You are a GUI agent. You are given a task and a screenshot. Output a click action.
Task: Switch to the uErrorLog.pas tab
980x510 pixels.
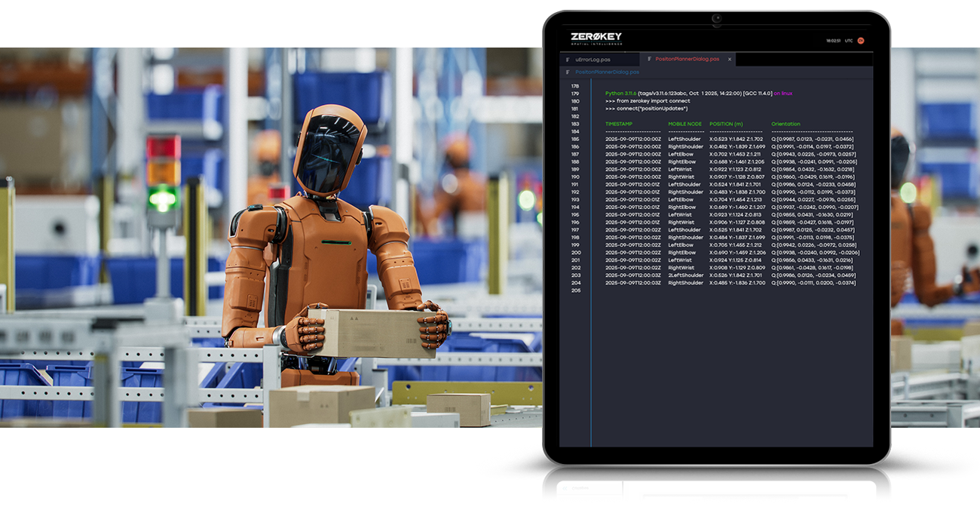[593, 59]
